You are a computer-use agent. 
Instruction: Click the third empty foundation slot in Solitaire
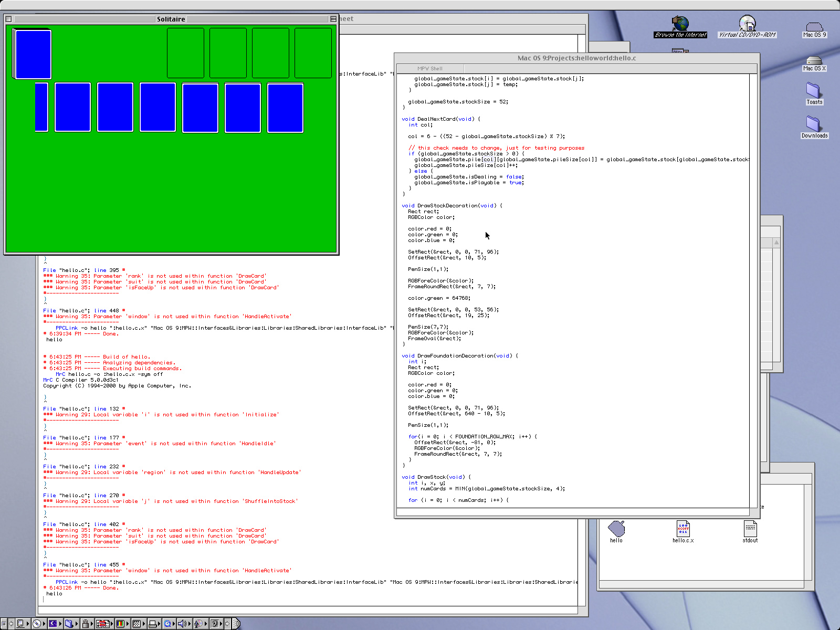(x=271, y=53)
